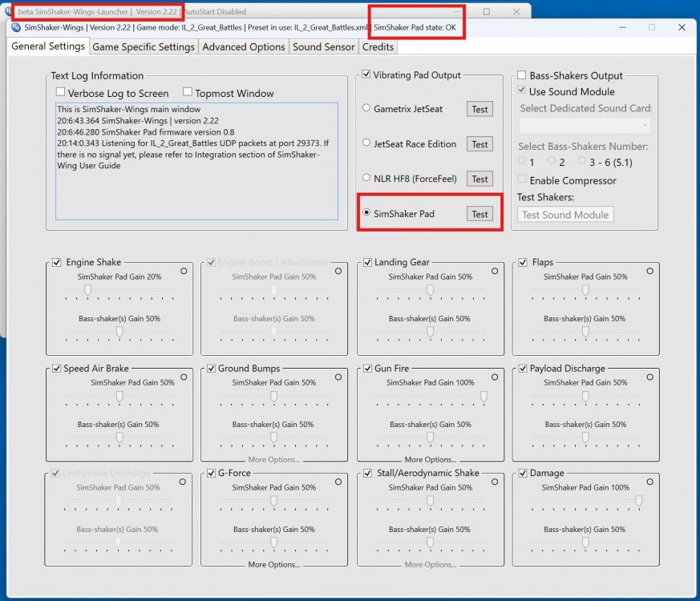Open the Sound Sensor tab
Image resolution: width=700 pixels, height=601 pixels.
(x=323, y=46)
